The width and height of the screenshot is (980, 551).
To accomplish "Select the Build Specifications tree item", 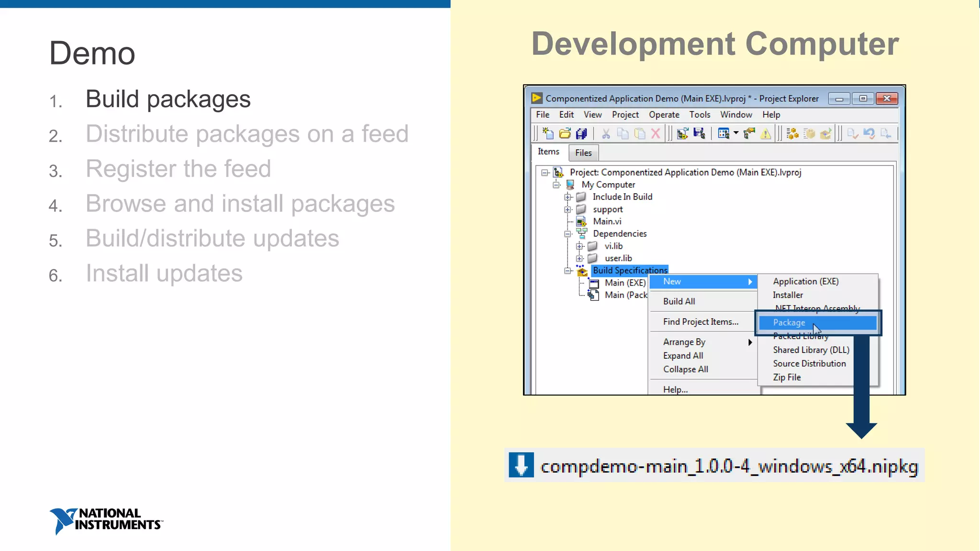I will coord(630,270).
